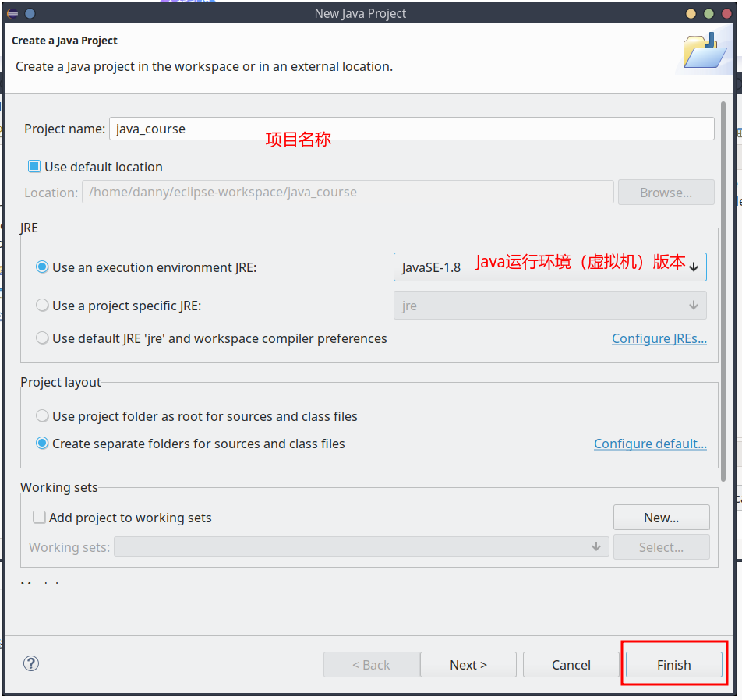Click the blue pin button in title bar
The height and width of the screenshot is (700, 742).
coord(30,13)
